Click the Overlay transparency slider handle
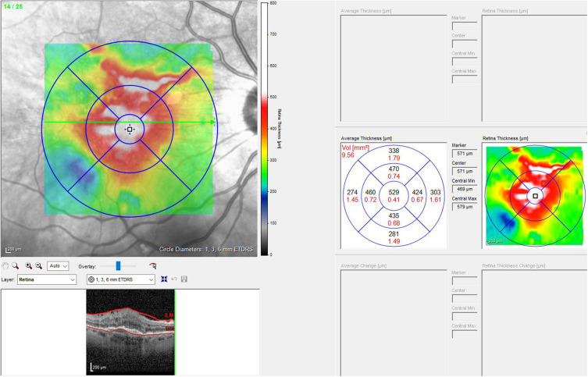588x377 pixels. click(x=118, y=265)
